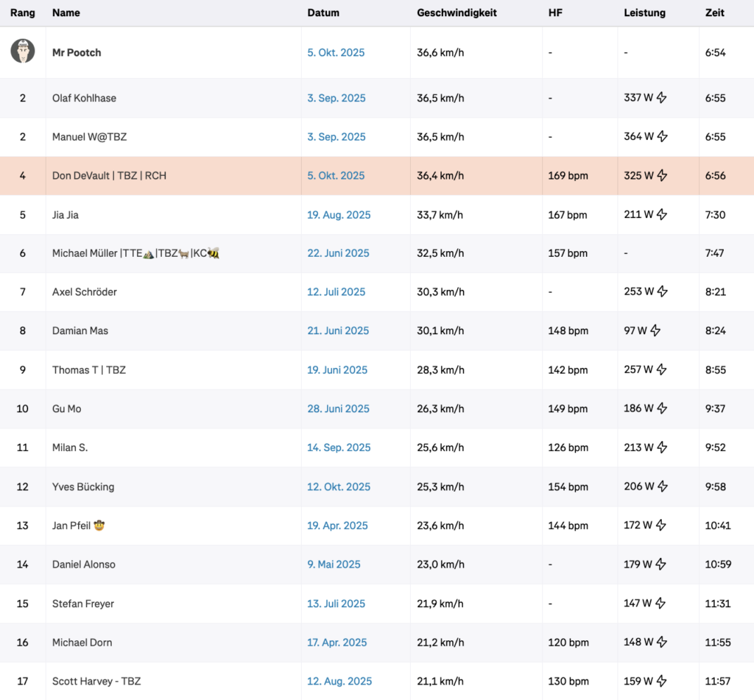Viewport: 754px width, 700px height.
Task: Select the Zeit column header
Action: click(x=714, y=13)
